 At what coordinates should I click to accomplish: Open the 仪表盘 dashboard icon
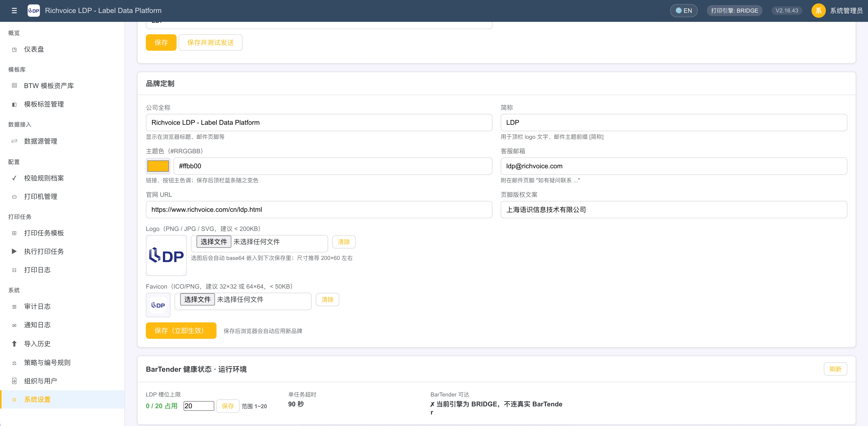pyautogui.click(x=14, y=49)
